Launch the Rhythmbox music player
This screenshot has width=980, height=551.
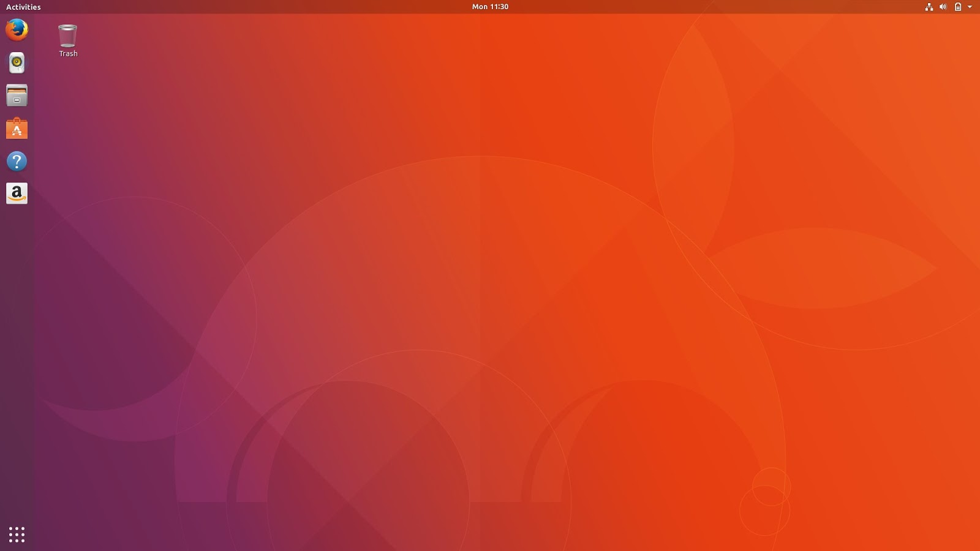tap(17, 63)
